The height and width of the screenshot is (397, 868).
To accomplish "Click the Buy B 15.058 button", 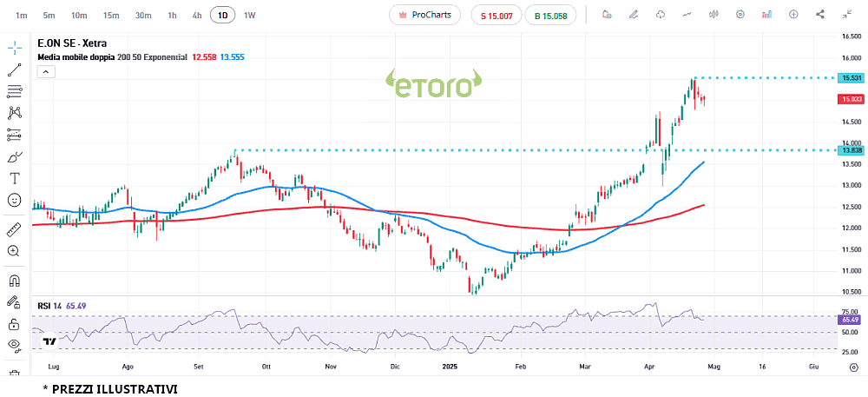I will point(551,16).
